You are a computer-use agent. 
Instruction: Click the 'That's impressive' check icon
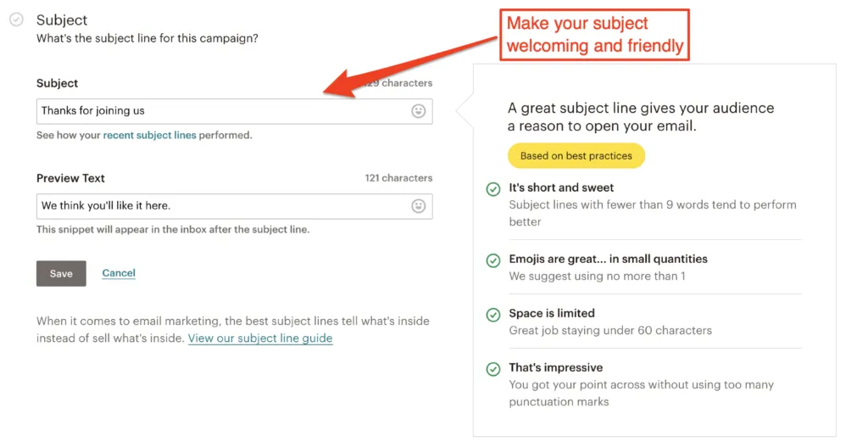click(x=492, y=369)
